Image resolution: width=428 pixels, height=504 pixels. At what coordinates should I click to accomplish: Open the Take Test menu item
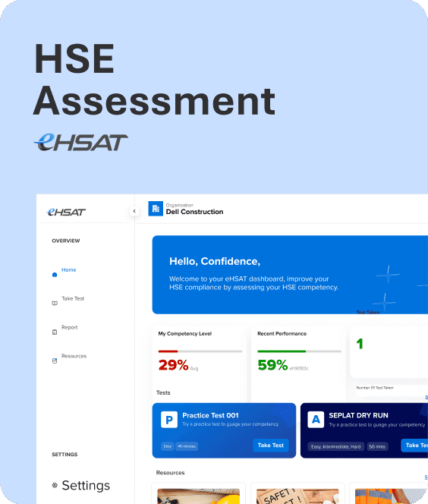(x=73, y=298)
